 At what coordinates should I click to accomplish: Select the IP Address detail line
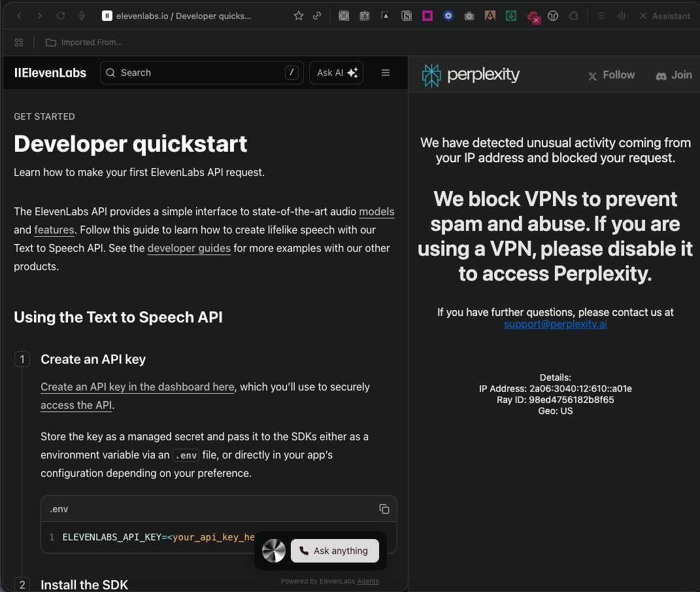[556, 389]
